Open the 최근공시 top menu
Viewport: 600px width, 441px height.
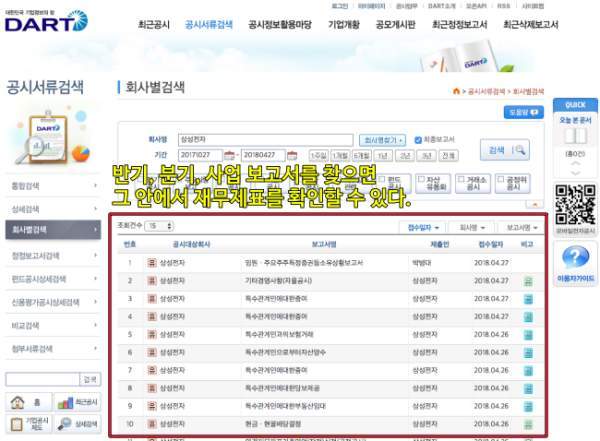coord(154,24)
